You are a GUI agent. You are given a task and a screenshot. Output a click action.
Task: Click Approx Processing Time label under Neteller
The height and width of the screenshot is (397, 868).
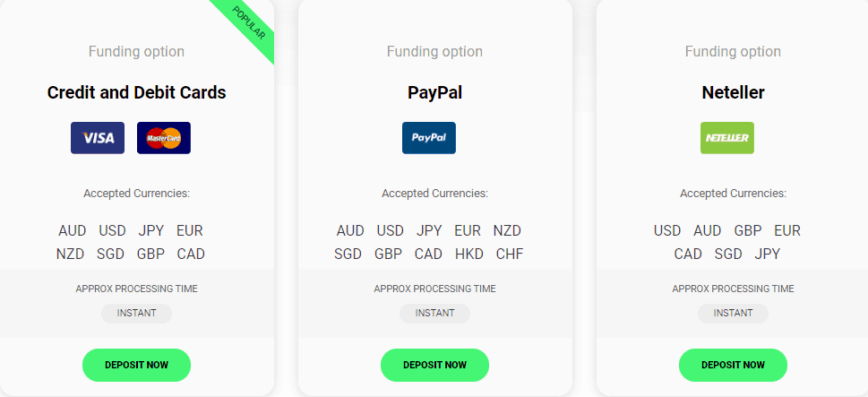(x=733, y=289)
